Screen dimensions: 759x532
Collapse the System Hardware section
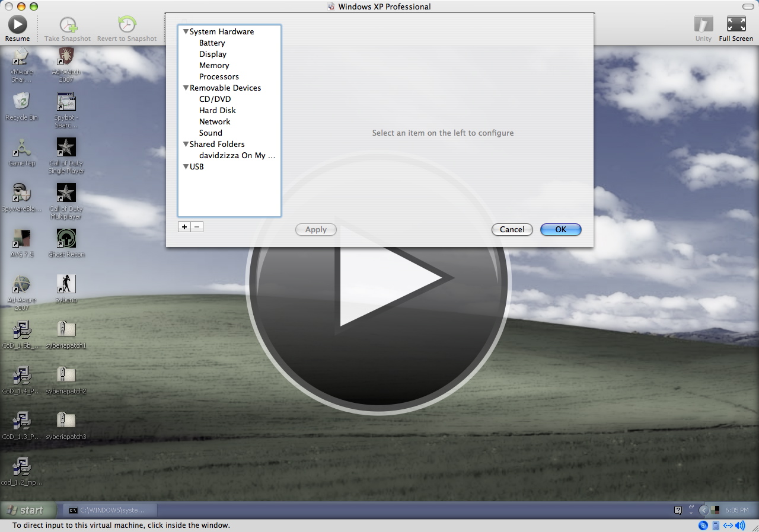[186, 31]
